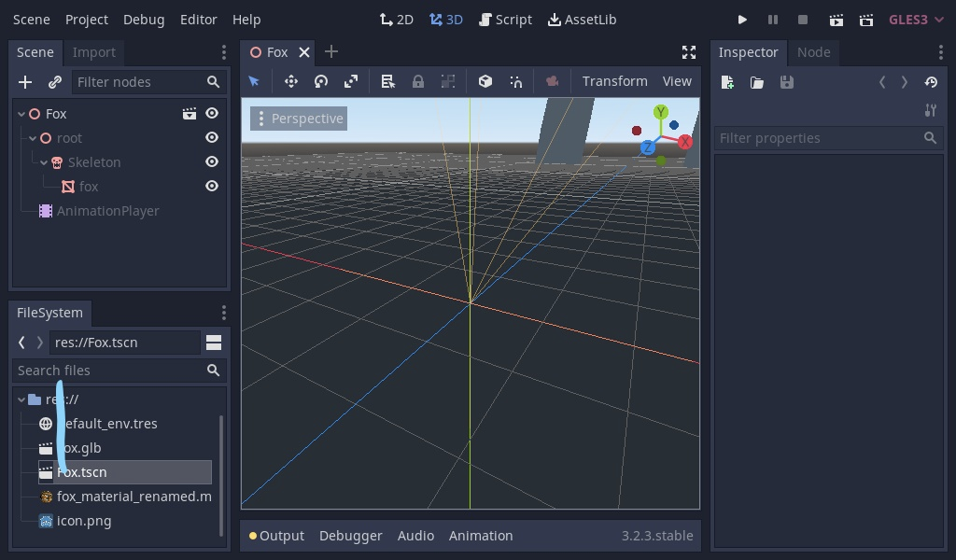Play a custom scene
Image resolution: width=956 pixels, height=560 pixels.
coord(865,21)
